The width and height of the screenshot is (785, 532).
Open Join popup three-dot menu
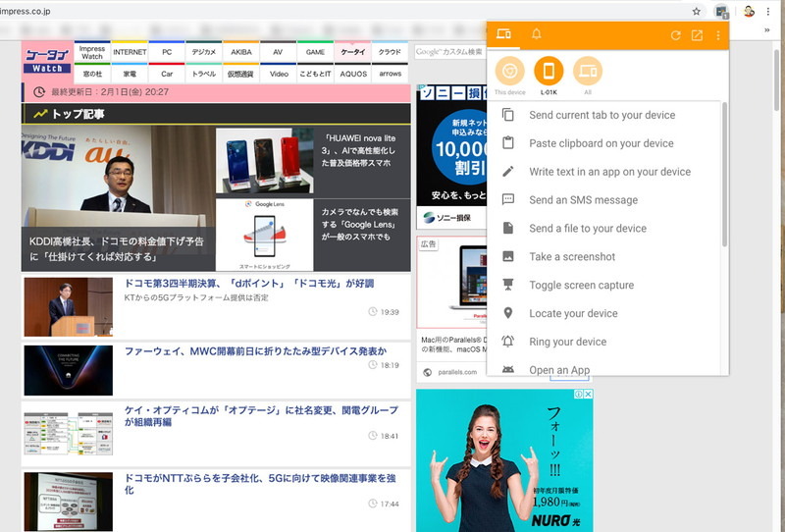click(718, 35)
